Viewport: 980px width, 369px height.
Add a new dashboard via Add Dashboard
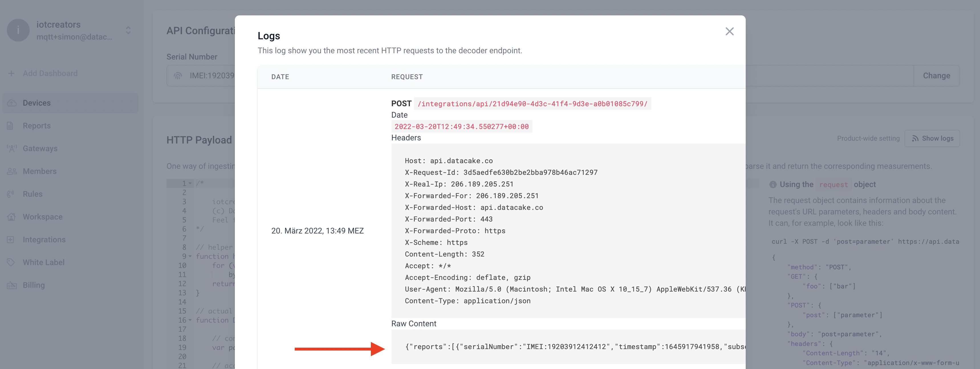tap(50, 73)
